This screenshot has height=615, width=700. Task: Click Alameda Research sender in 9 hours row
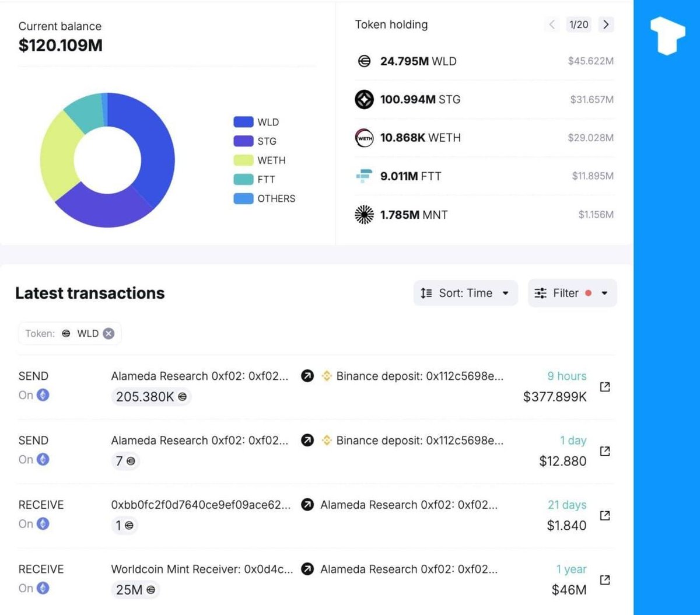pos(199,376)
